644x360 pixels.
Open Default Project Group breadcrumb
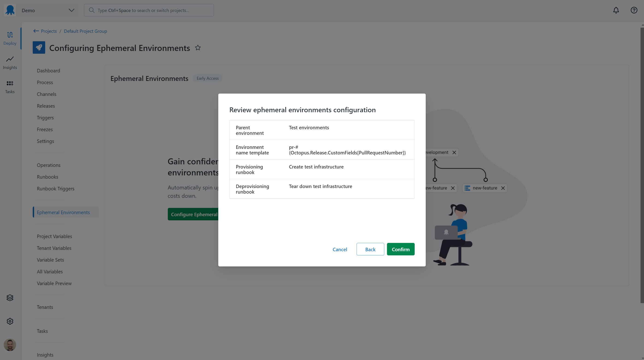(86, 31)
